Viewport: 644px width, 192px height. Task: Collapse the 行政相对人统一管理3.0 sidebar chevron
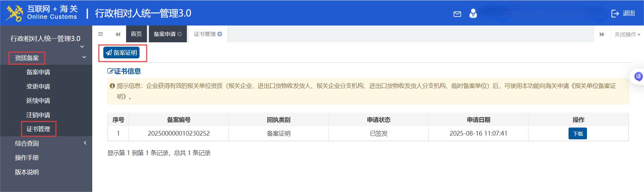coord(82,47)
